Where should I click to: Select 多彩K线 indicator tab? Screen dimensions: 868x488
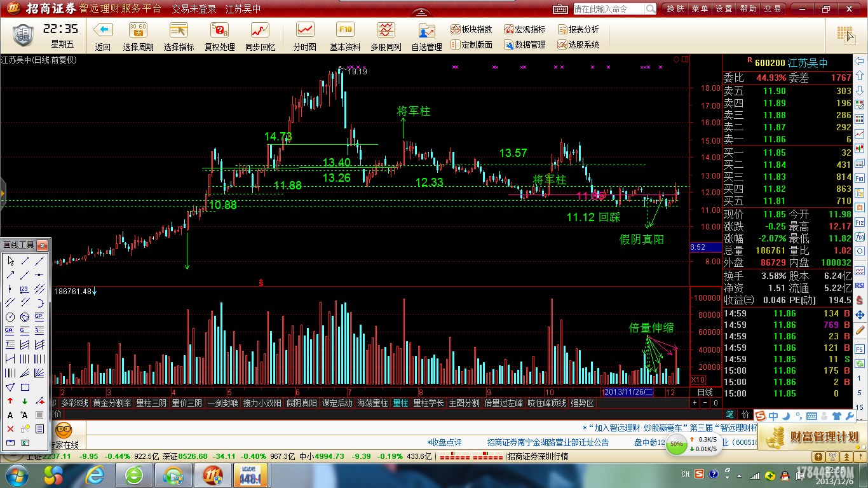tap(74, 403)
